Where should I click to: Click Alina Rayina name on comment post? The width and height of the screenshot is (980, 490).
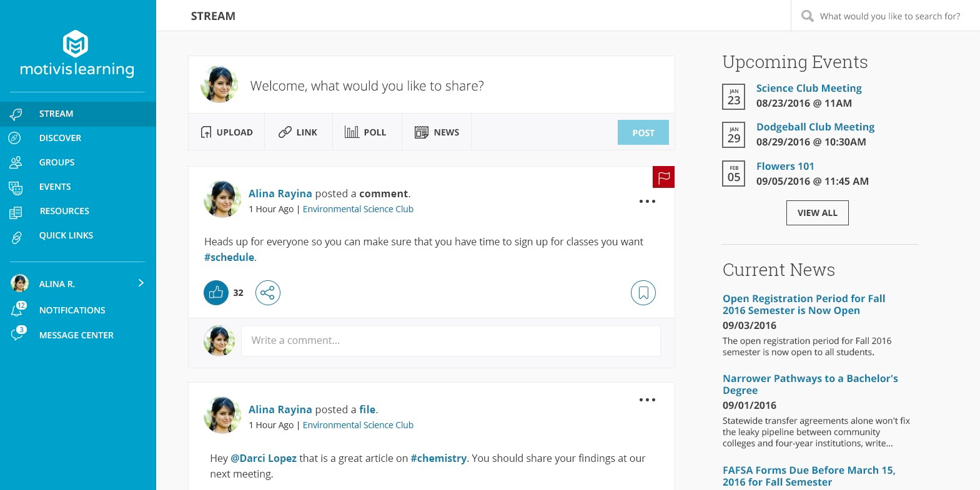(280, 194)
